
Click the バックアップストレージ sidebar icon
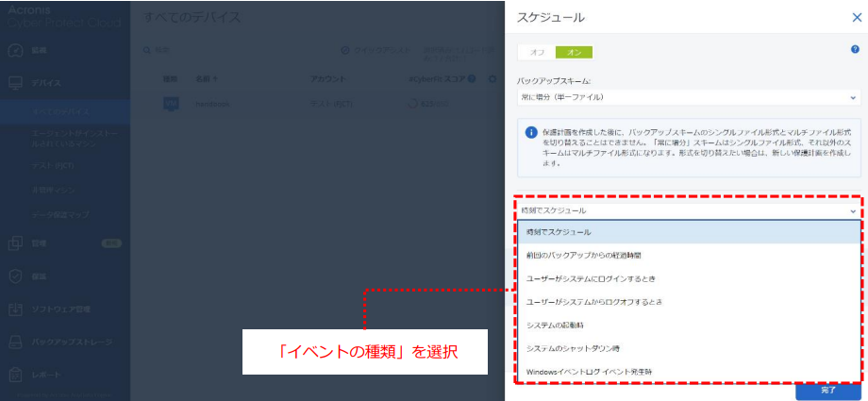coord(15,343)
